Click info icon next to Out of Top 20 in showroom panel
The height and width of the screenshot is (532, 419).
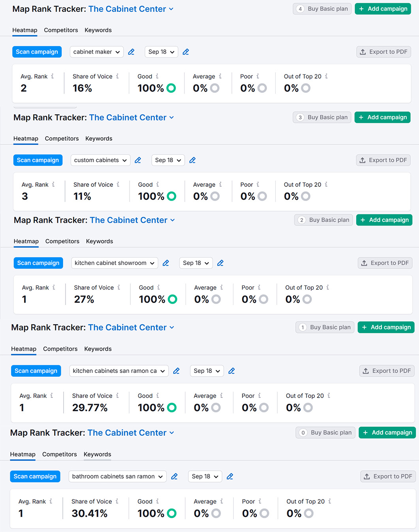pos(328,288)
